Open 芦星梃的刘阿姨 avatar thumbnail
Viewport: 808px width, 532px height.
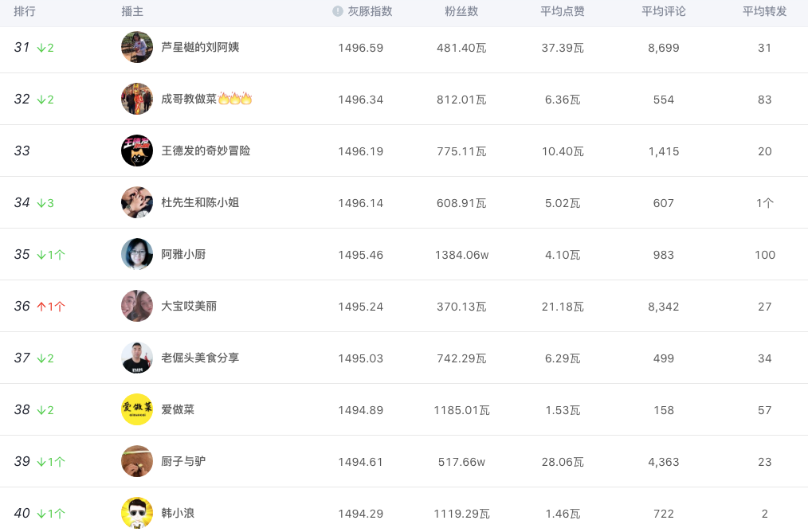(x=137, y=47)
